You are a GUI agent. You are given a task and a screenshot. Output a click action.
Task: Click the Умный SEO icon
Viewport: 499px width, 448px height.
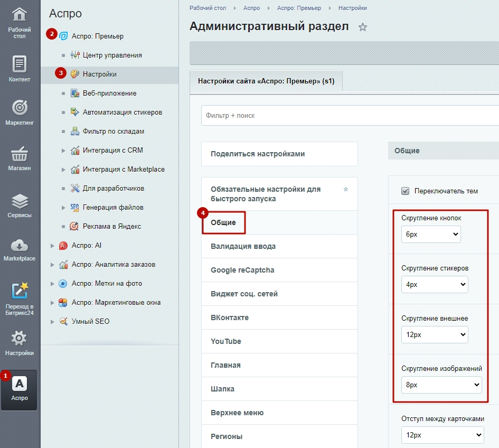pyautogui.click(x=63, y=321)
